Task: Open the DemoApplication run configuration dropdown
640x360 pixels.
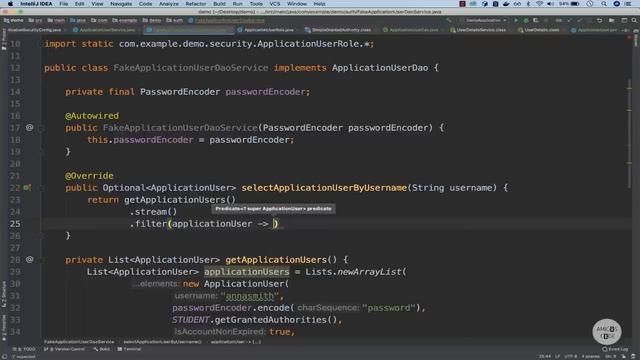Action: (x=486, y=20)
